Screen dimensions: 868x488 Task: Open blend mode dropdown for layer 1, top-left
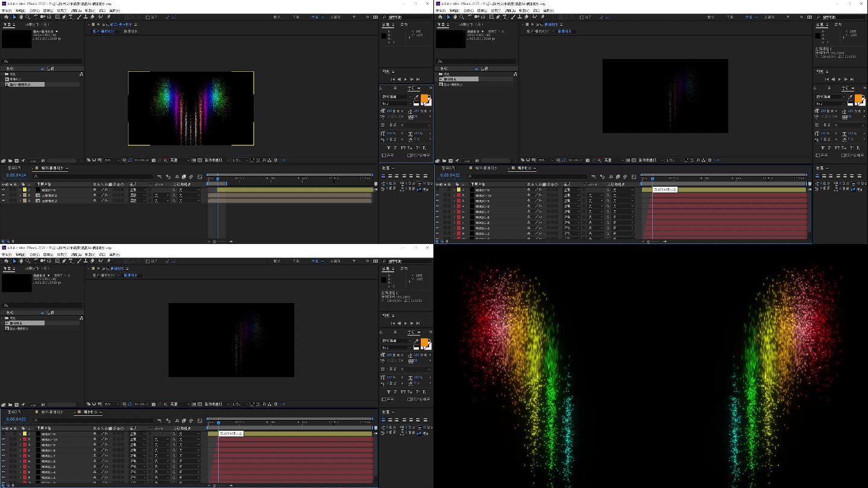137,190
